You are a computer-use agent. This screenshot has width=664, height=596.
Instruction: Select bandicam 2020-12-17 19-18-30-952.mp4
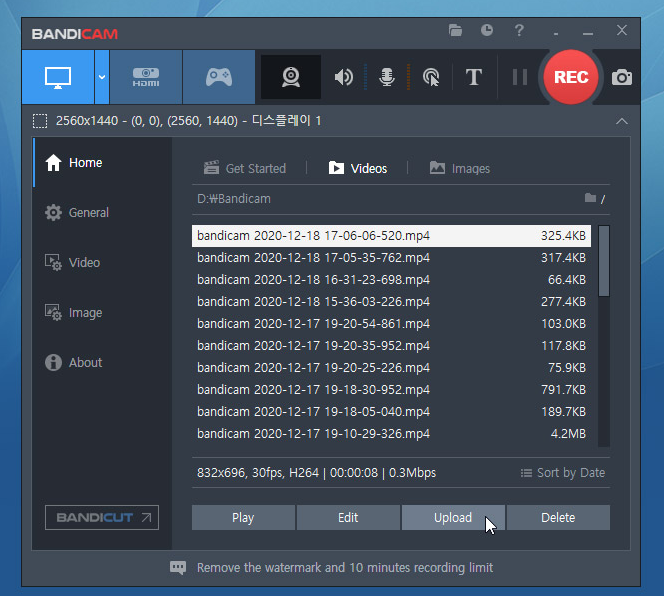click(x=391, y=390)
